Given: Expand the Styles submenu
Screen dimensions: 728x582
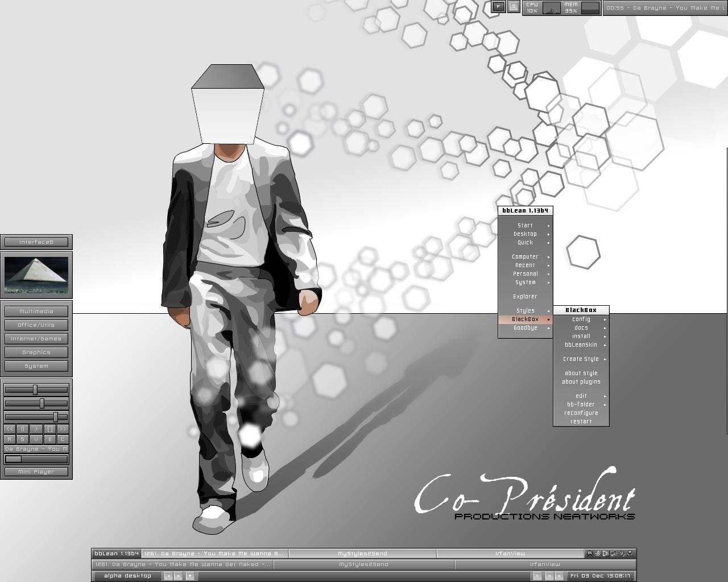Looking at the screenshot, I should (x=525, y=311).
